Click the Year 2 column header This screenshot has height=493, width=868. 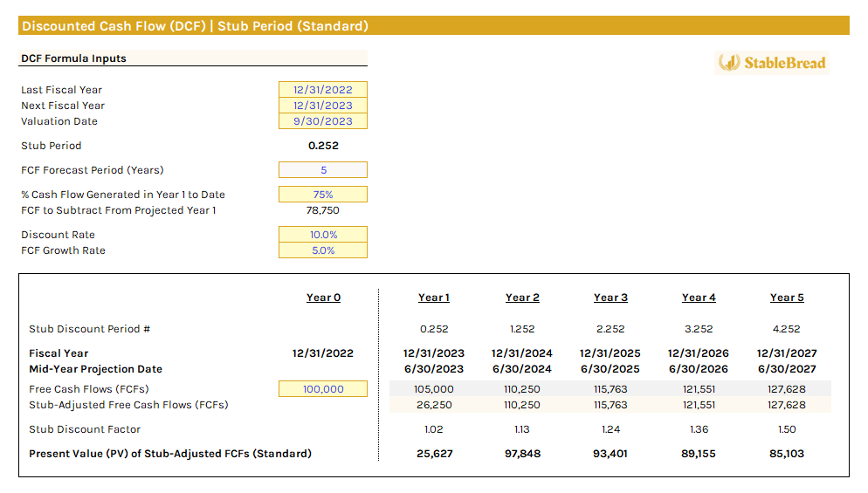point(522,298)
